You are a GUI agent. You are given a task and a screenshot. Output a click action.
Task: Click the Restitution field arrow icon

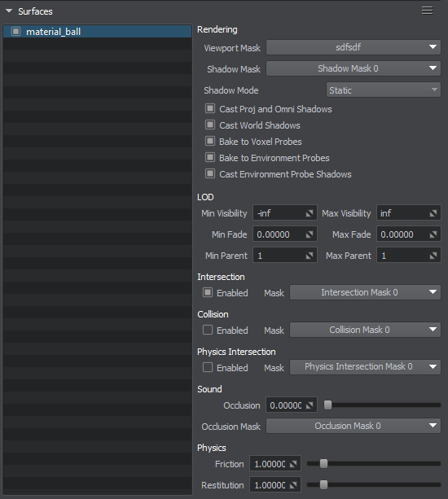coord(293,485)
